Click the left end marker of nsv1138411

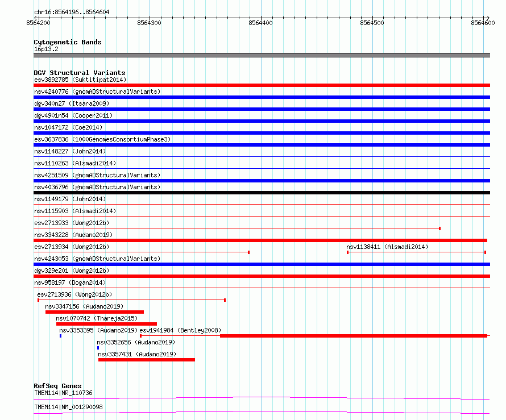point(347,252)
